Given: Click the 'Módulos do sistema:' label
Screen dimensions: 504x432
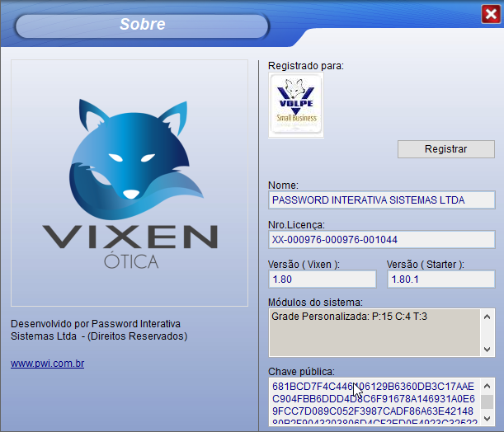Looking at the screenshot, I should 315,303.
